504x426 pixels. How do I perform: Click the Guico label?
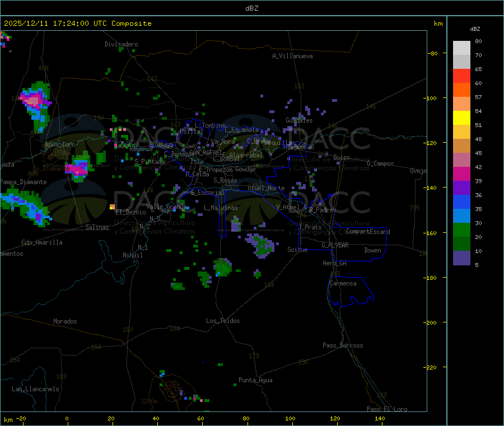[342, 157]
